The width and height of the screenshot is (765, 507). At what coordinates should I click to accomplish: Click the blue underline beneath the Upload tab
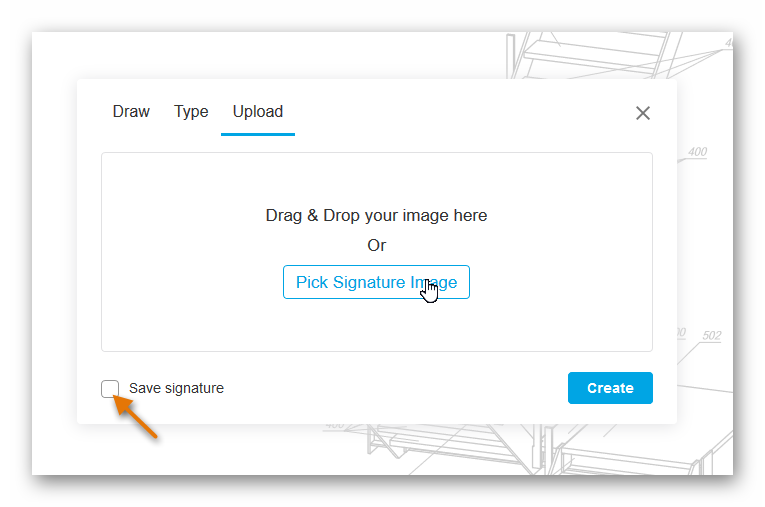(x=258, y=134)
